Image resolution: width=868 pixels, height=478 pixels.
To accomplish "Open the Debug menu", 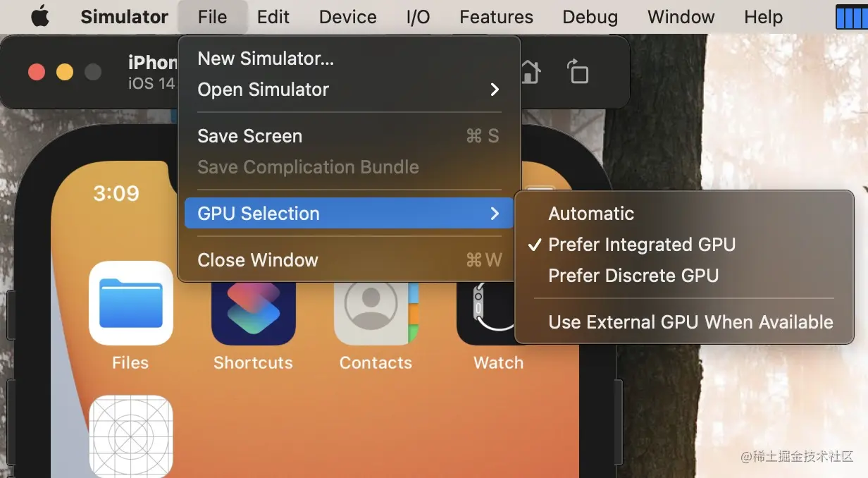I will [x=590, y=17].
